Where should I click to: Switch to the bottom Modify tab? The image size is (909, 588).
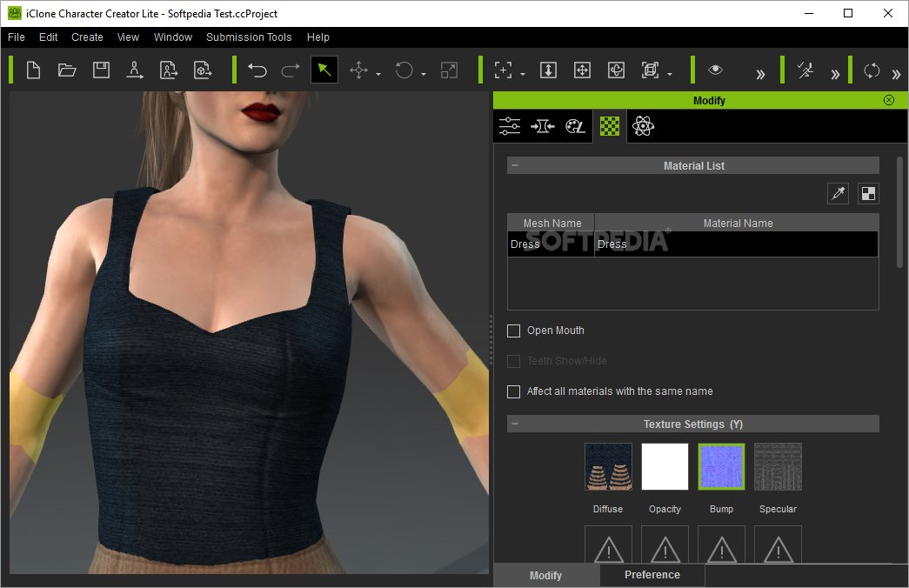click(x=545, y=575)
